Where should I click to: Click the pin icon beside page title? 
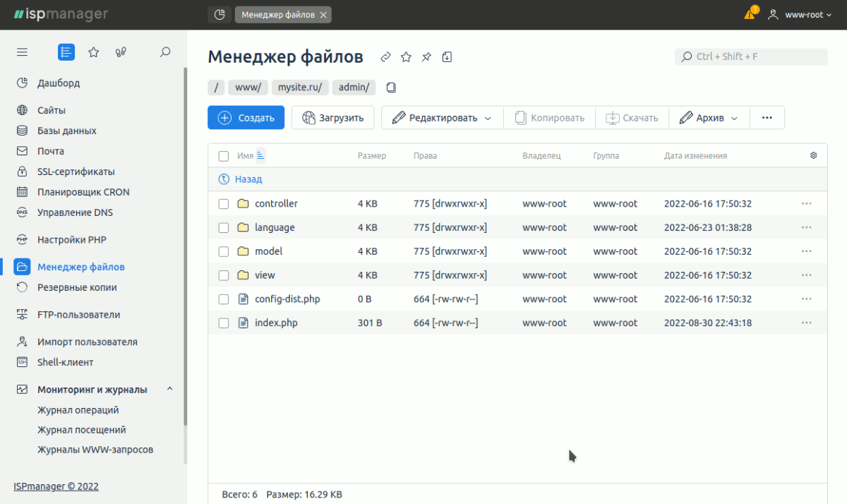click(x=426, y=57)
